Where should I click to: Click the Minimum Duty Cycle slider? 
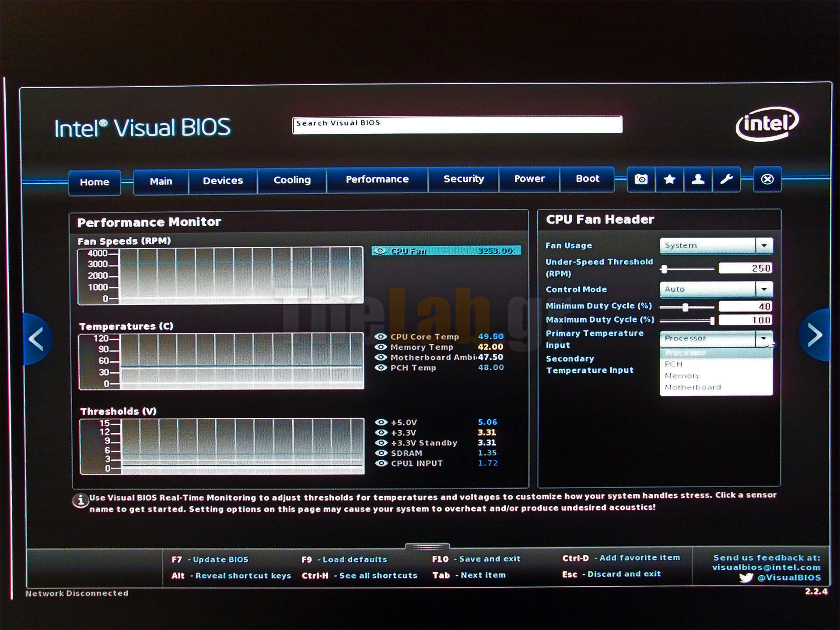(x=686, y=307)
